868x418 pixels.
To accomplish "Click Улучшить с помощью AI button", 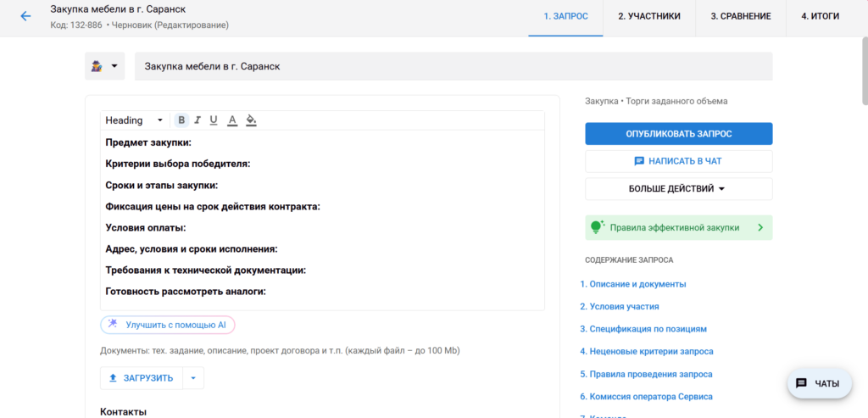I will click(x=167, y=325).
